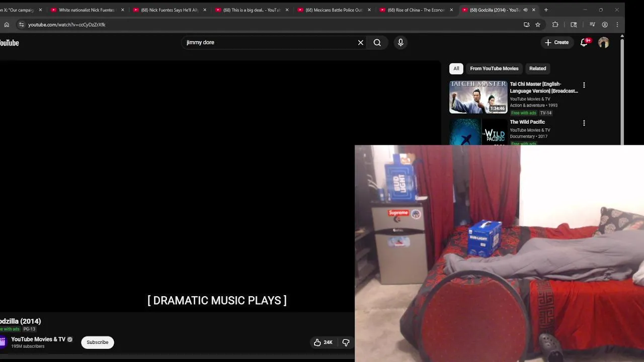Open The Wild Pacific title link
Screen dimensions: 644x362
click(x=527, y=122)
